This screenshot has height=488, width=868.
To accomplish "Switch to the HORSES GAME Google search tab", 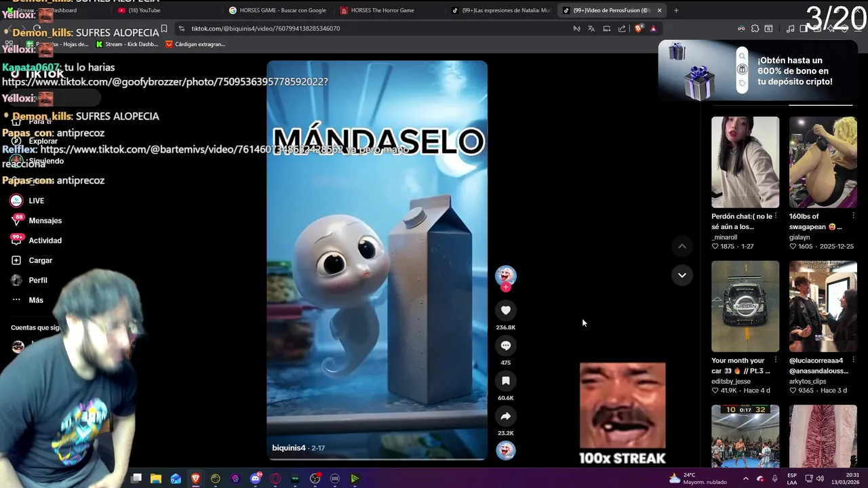I will click(277, 10).
